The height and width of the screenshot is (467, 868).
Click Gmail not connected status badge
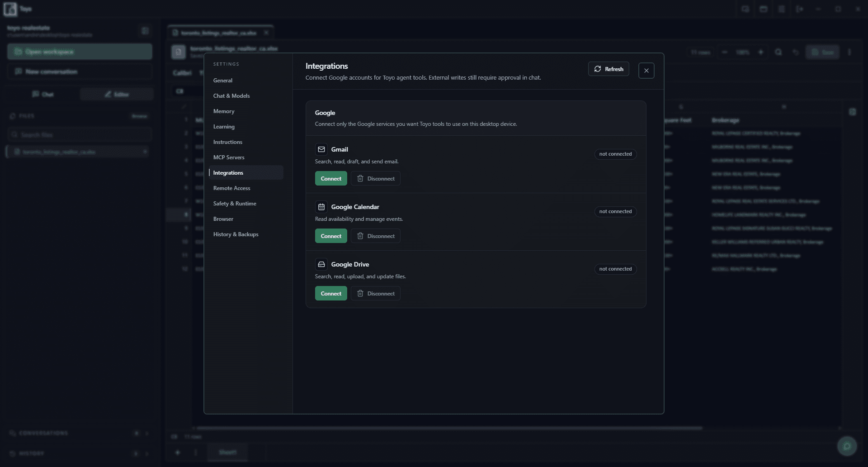615,154
